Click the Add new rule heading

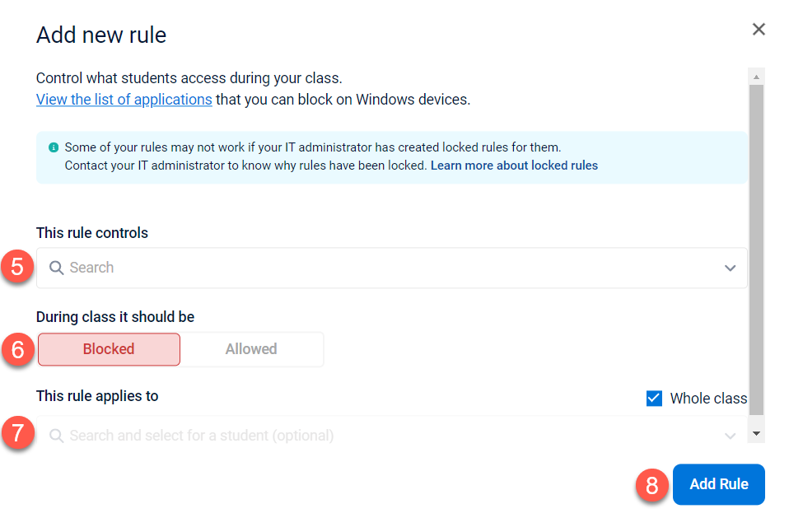(x=101, y=35)
